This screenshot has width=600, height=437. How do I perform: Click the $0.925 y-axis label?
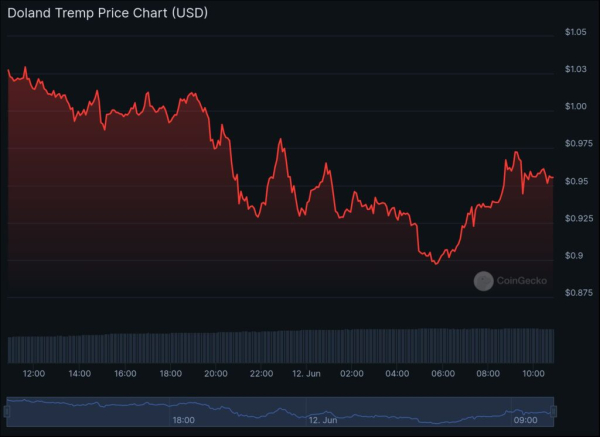[579, 218]
